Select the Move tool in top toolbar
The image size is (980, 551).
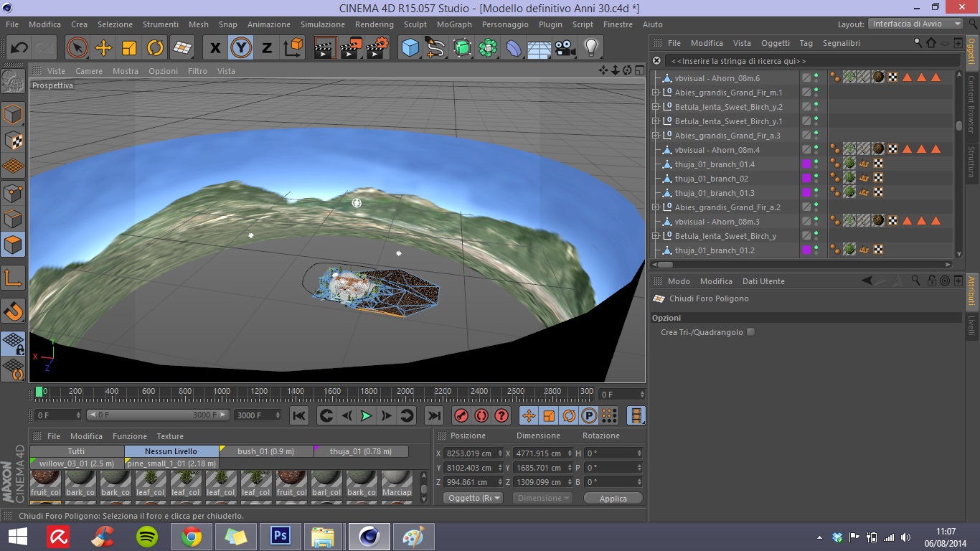pos(103,48)
